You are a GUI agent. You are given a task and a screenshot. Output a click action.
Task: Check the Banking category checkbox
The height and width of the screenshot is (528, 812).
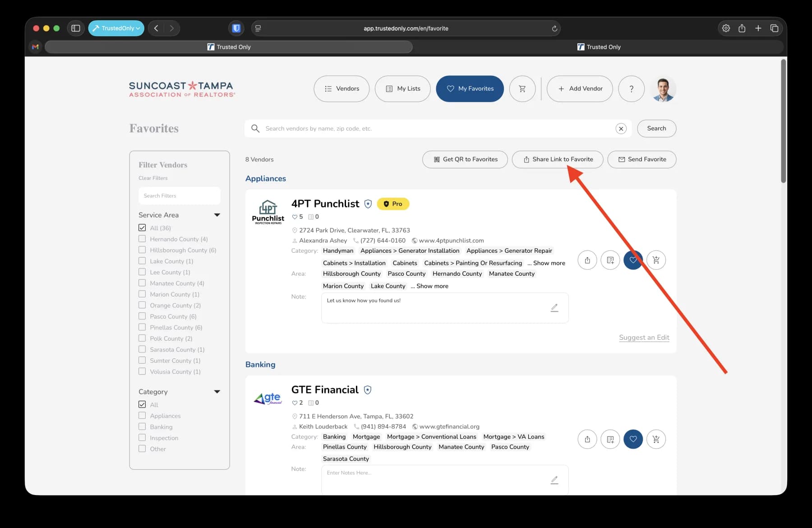click(x=142, y=426)
